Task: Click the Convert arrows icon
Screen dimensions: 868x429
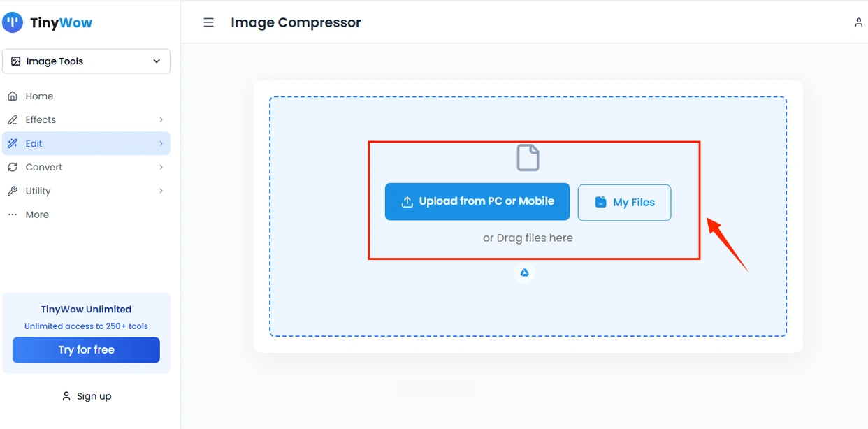Action: pos(13,168)
